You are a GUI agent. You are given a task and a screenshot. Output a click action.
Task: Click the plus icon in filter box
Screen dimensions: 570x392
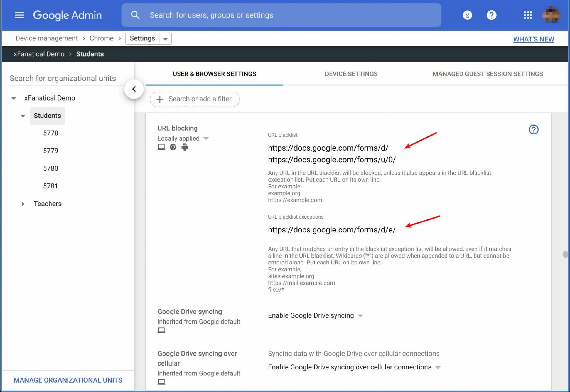coord(160,99)
